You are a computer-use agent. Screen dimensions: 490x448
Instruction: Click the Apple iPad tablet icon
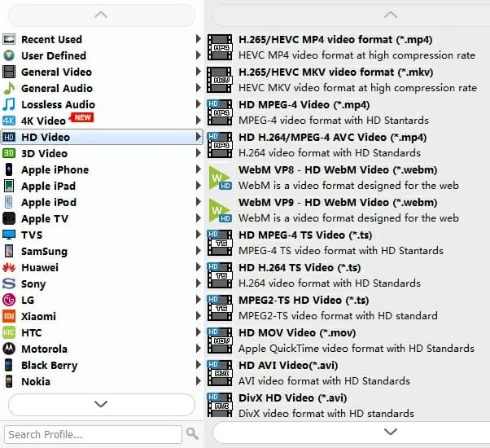(9, 186)
